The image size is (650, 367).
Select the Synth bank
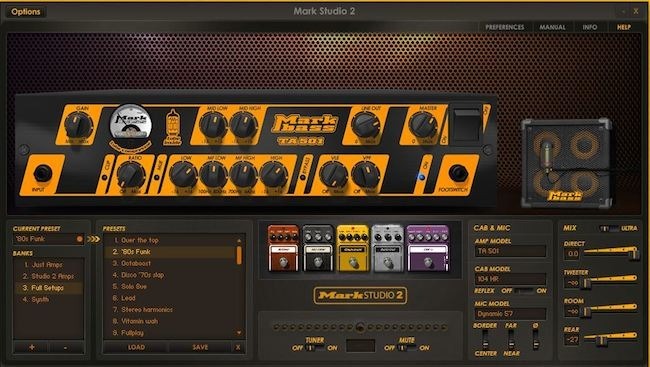[x=49, y=299]
